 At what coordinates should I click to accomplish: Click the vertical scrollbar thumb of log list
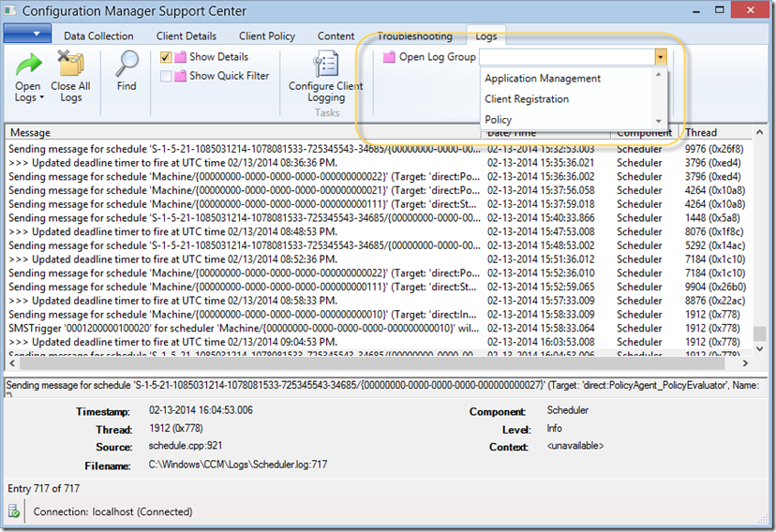(x=760, y=333)
